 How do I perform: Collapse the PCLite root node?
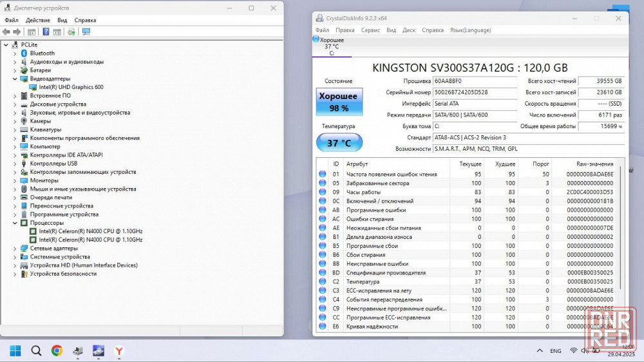pos(6,44)
